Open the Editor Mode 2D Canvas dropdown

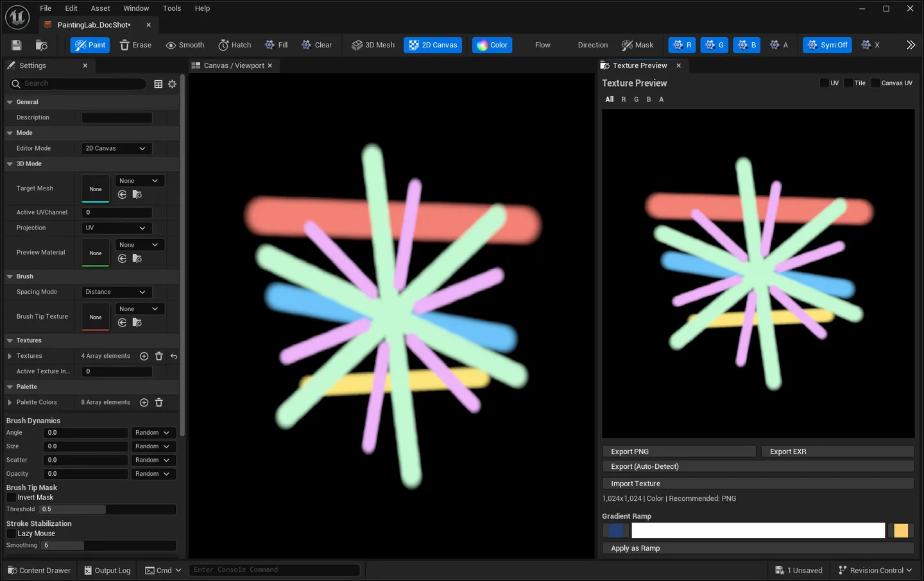pyautogui.click(x=117, y=148)
